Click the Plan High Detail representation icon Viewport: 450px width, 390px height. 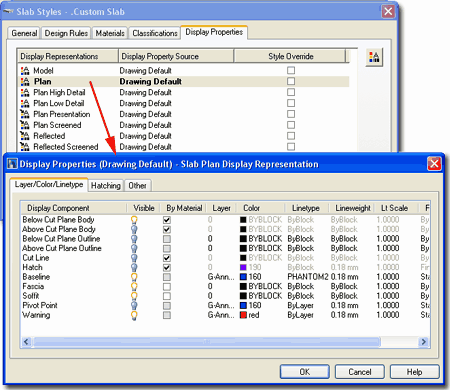(25, 93)
